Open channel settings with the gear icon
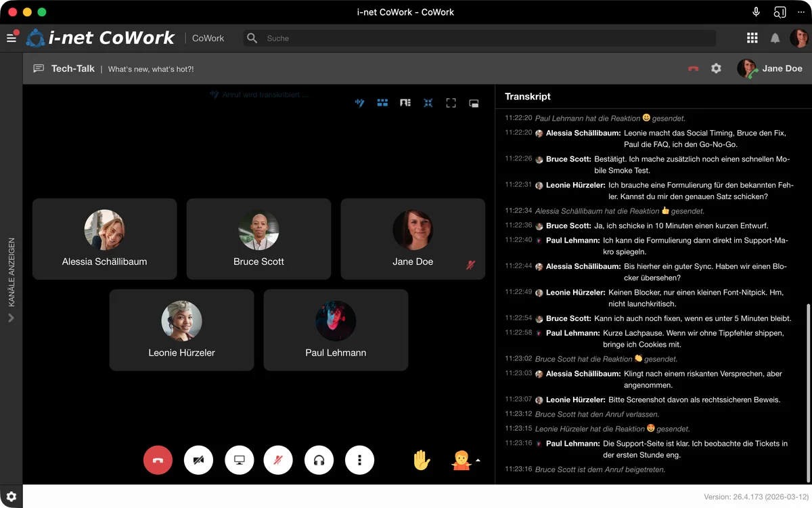Image resolution: width=812 pixels, height=508 pixels. (716, 68)
